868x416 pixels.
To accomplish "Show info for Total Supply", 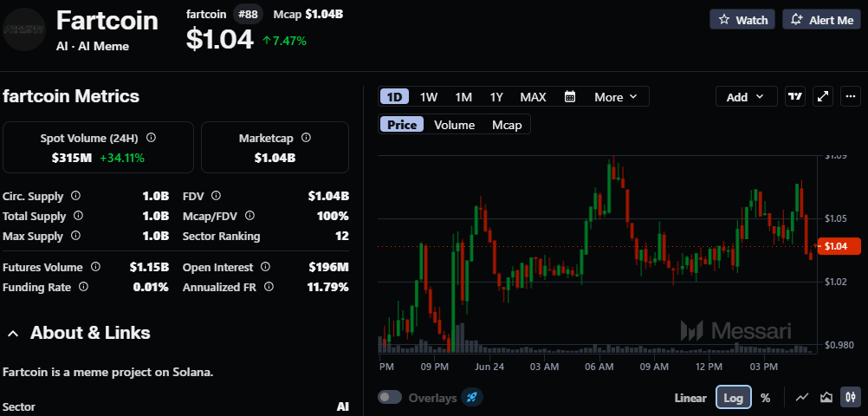I will (79, 216).
